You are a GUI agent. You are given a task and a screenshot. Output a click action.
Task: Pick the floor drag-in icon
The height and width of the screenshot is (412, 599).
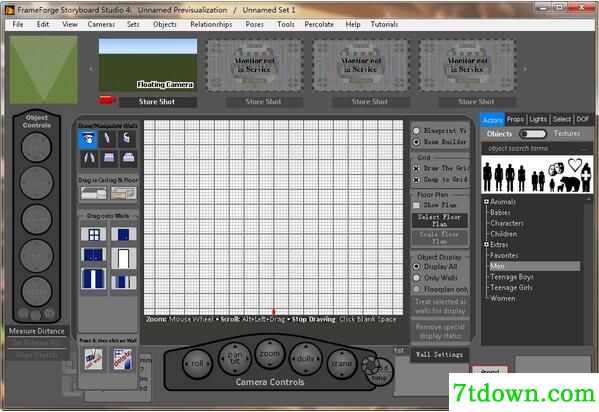pyautogui.click(x=123, y=193)
